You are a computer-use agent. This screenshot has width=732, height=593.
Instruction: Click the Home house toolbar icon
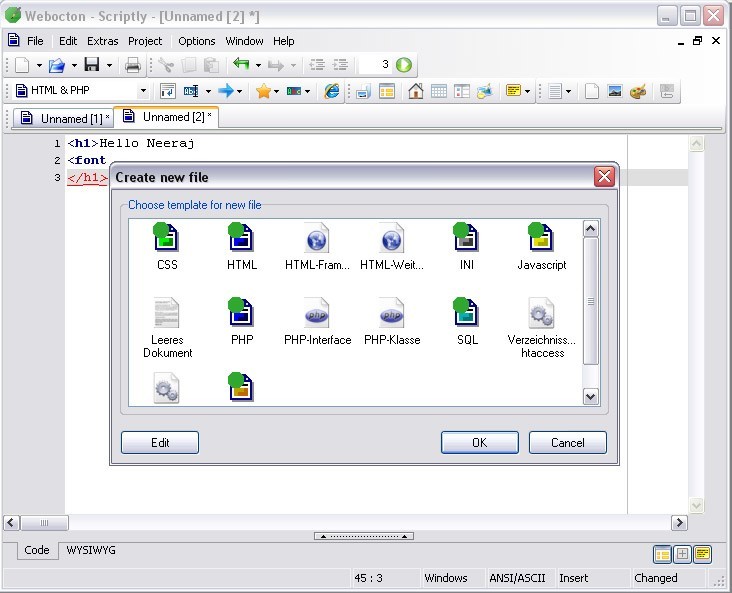point(415,91)
